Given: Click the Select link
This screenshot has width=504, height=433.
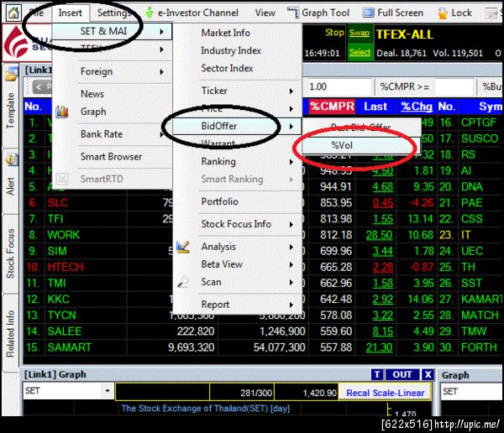Looking at the screenshot, I should [x=360, y=52].
